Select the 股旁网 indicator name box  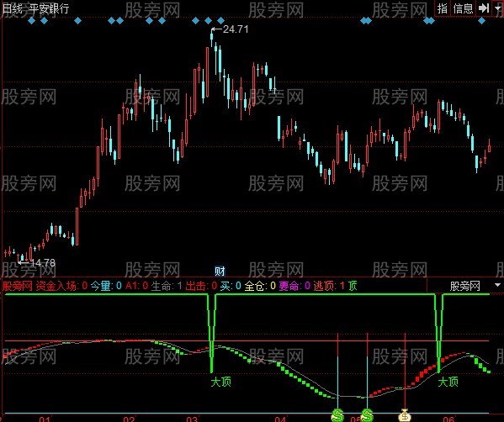(464, 286)
